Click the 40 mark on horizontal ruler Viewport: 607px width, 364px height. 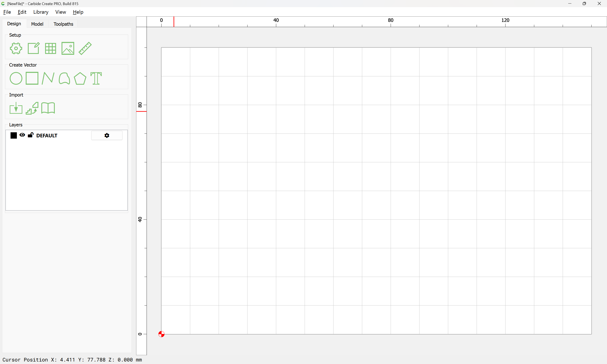pyautogui.click(x=276, y=20)
